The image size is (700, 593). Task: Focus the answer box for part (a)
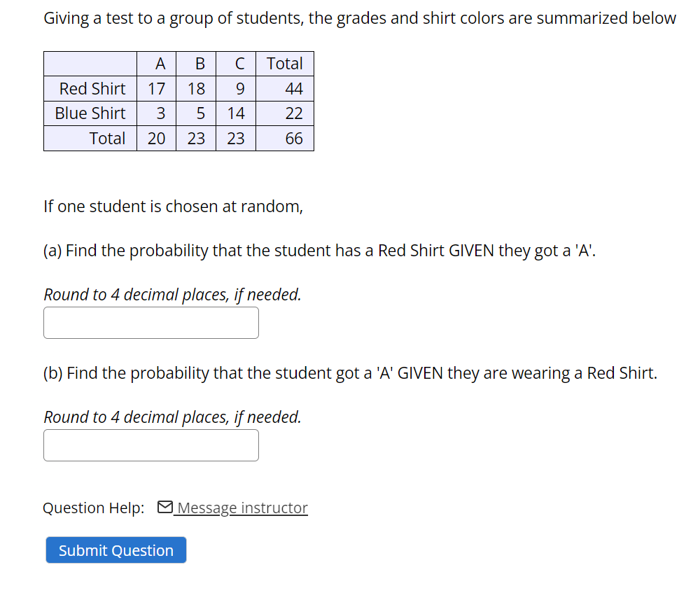151,323
